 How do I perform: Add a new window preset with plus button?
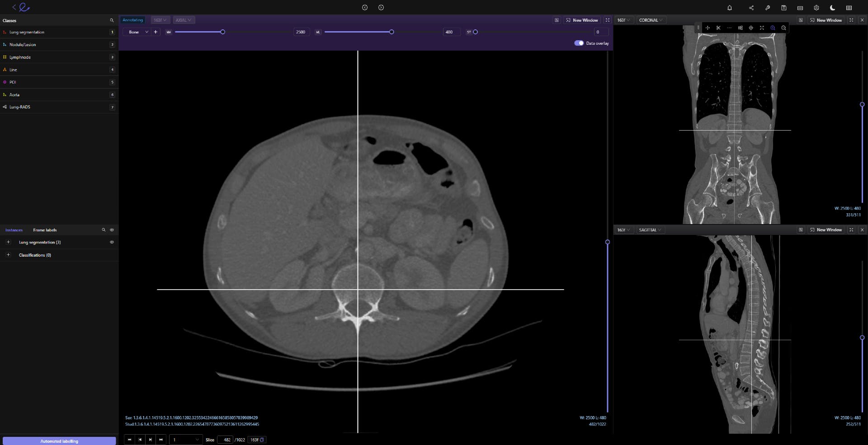point(156,32)
